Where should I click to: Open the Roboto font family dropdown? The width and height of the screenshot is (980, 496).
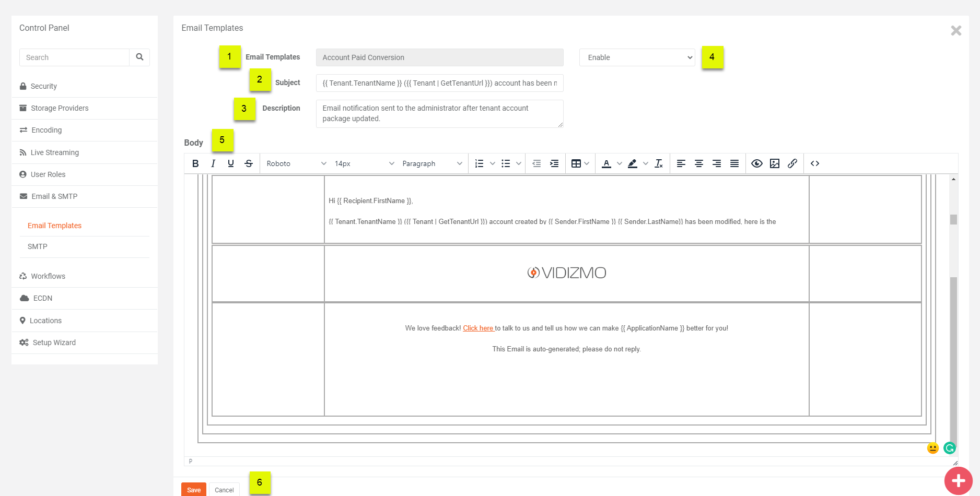point(296,163)
